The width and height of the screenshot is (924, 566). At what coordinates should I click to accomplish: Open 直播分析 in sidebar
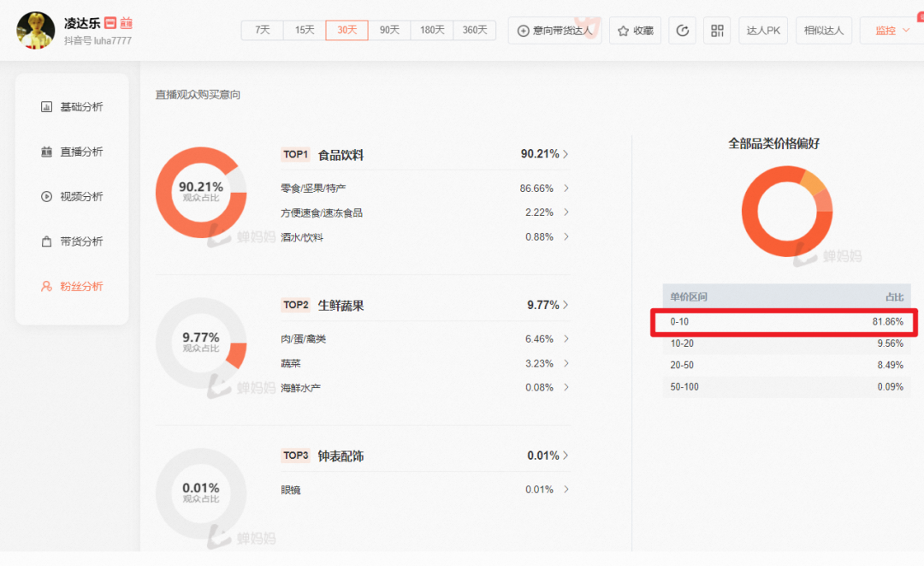tap(72, 152)
